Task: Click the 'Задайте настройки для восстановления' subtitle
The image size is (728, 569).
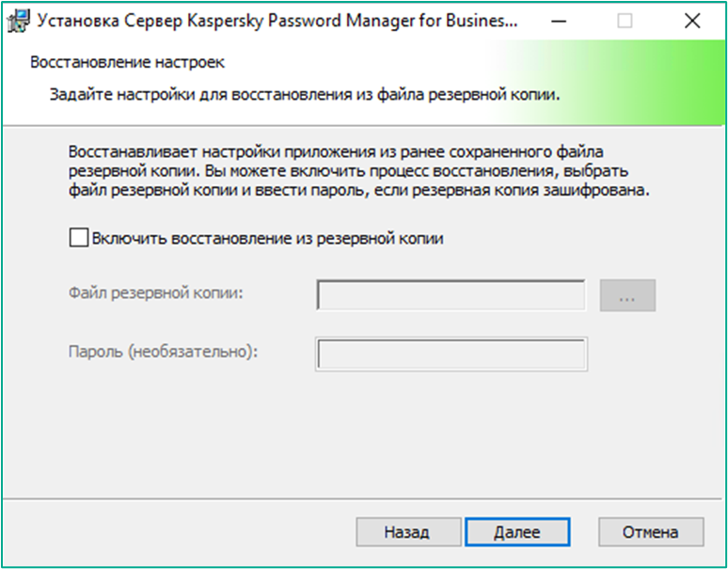Action: 305,95
